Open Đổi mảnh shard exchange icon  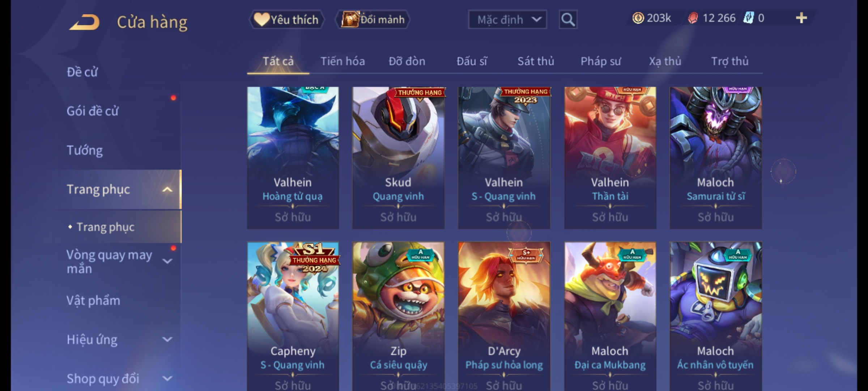point(373,20)
